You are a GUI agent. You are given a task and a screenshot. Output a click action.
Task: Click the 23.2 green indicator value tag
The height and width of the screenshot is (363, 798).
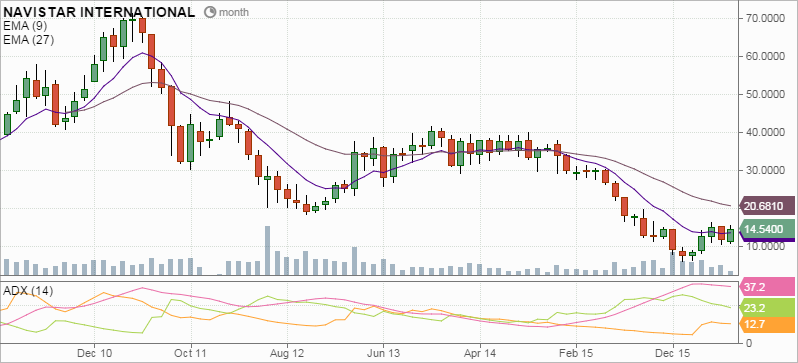coord(768,308)
